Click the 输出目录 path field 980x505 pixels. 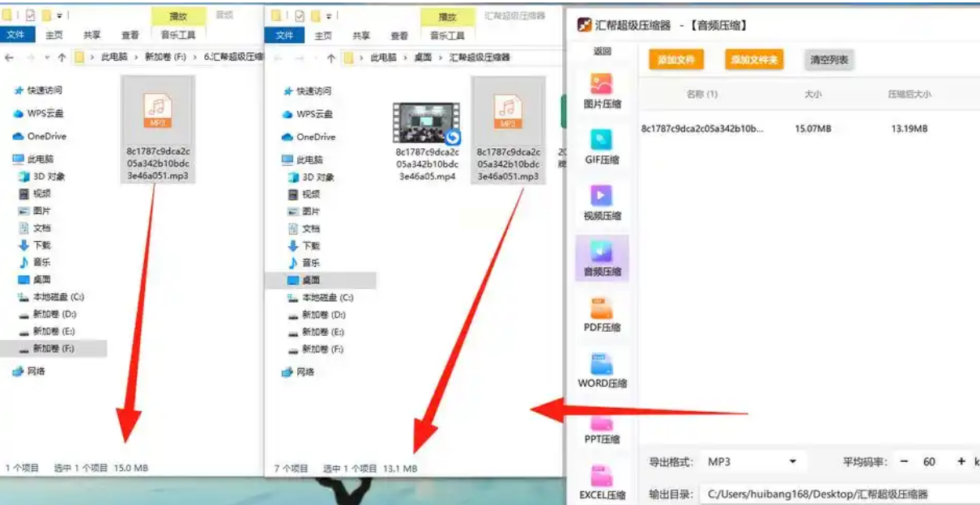point(838,494)
